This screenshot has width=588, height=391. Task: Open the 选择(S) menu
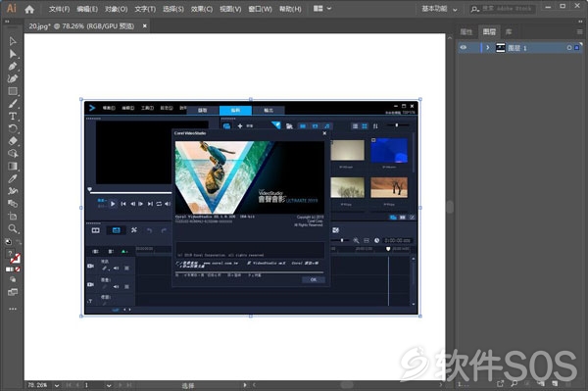click(x=173, y=9)
